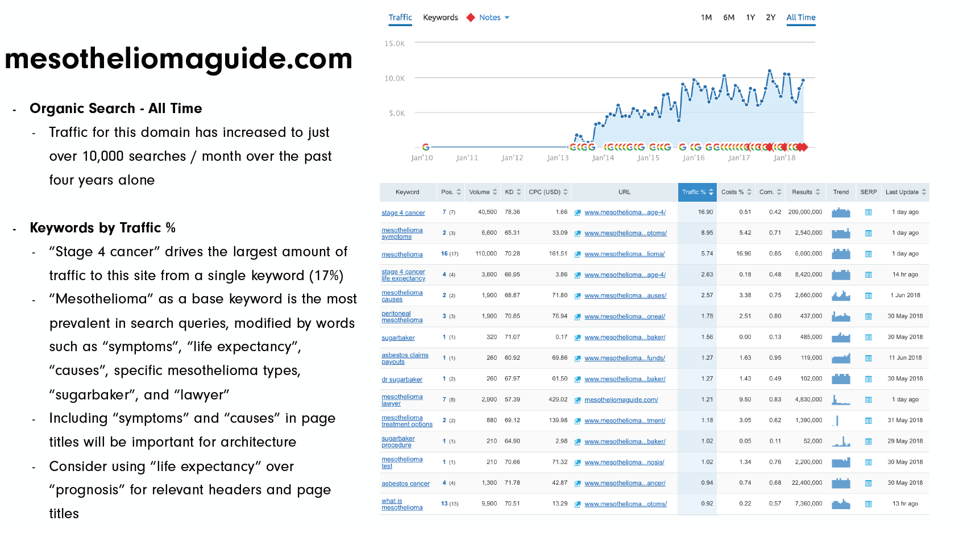Sort by CPC (USD) column arrows
This screenshot has height=533, width=980.
(x=566, y=192)
